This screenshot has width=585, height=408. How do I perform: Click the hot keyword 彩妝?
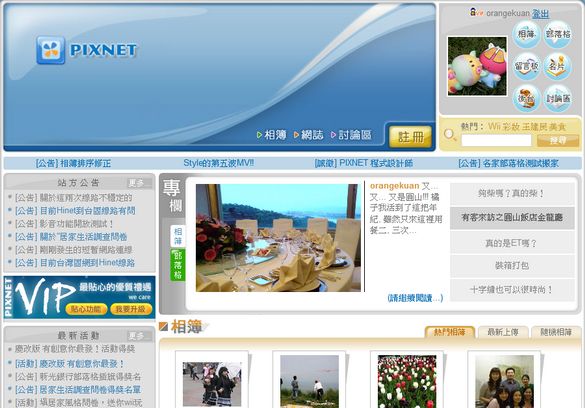pyautogui.click(x=511, y=127)
